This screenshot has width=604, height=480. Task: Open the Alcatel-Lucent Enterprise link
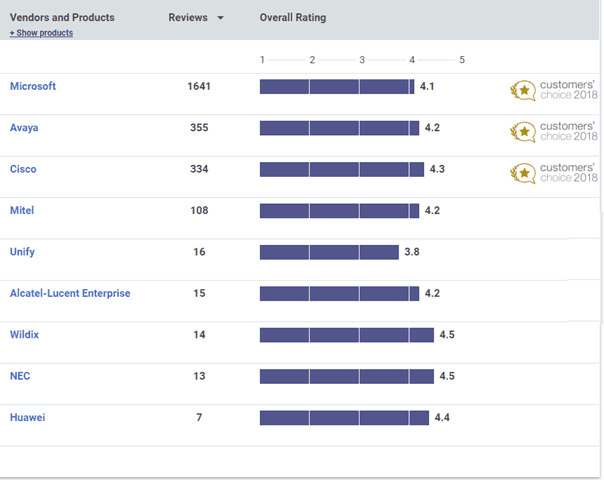[70, 293]
